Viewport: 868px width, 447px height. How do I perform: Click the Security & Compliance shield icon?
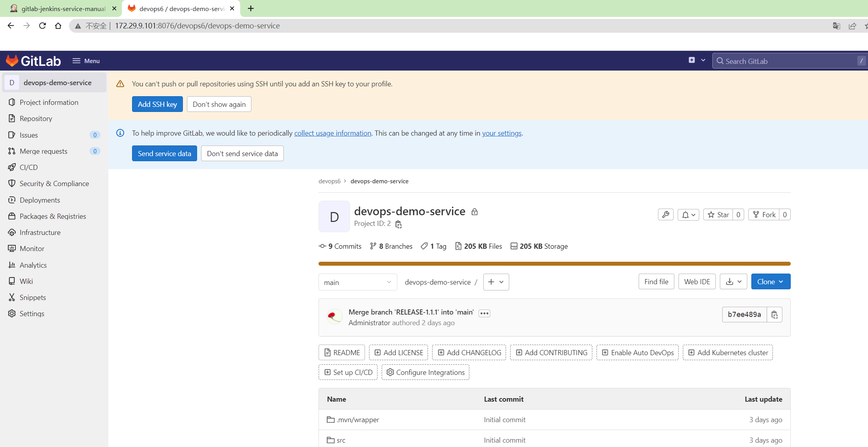click(12, 183)
